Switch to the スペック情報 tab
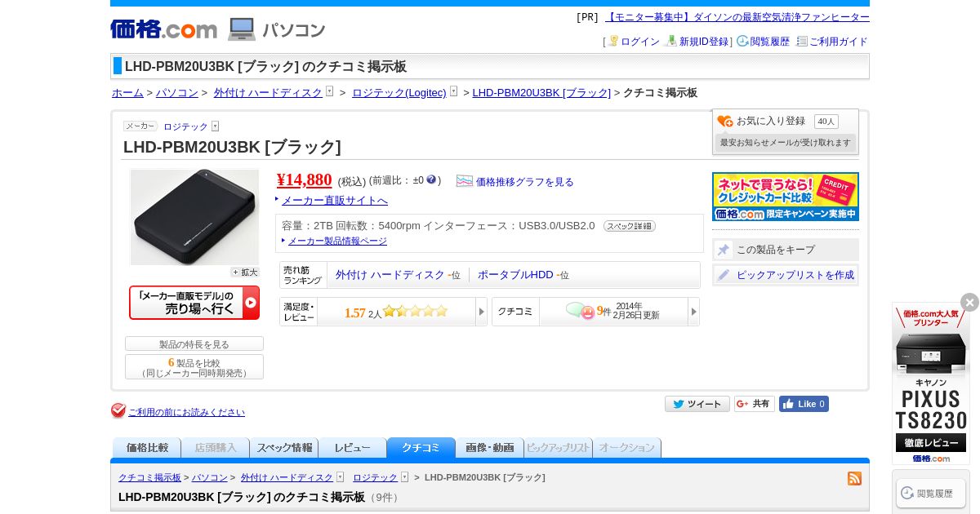980x514 pixels. click(284, 448)
